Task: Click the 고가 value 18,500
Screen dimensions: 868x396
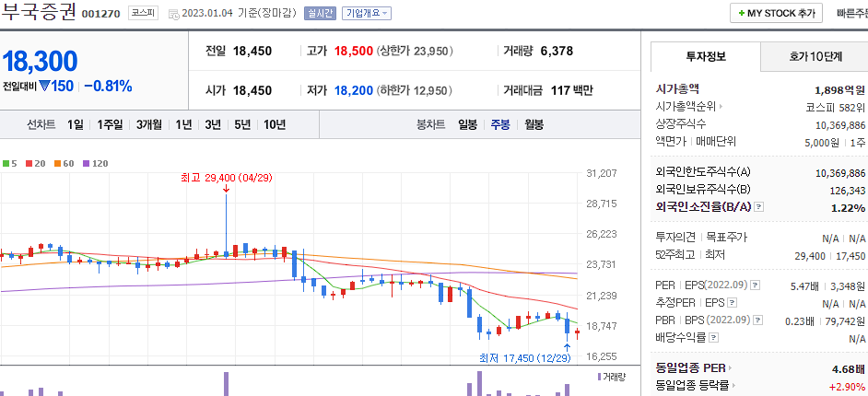Action: (x=354, y=52)
